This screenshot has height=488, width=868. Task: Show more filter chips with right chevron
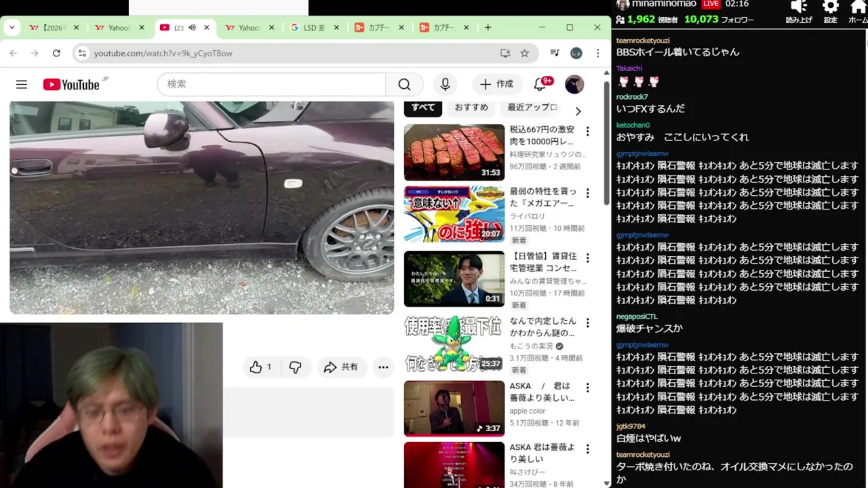pyautogui.click(x=578, y=111)
